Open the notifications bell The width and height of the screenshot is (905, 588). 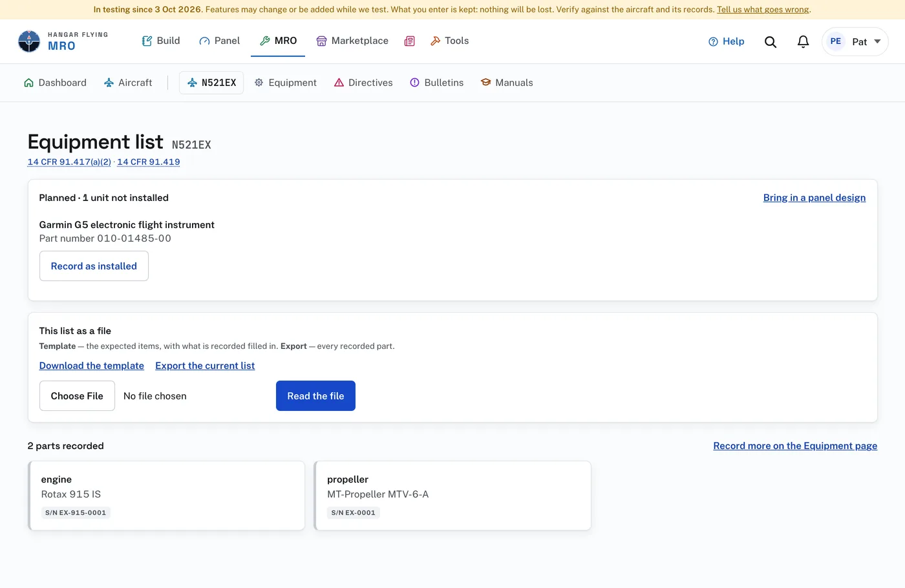tap(803, 41)
